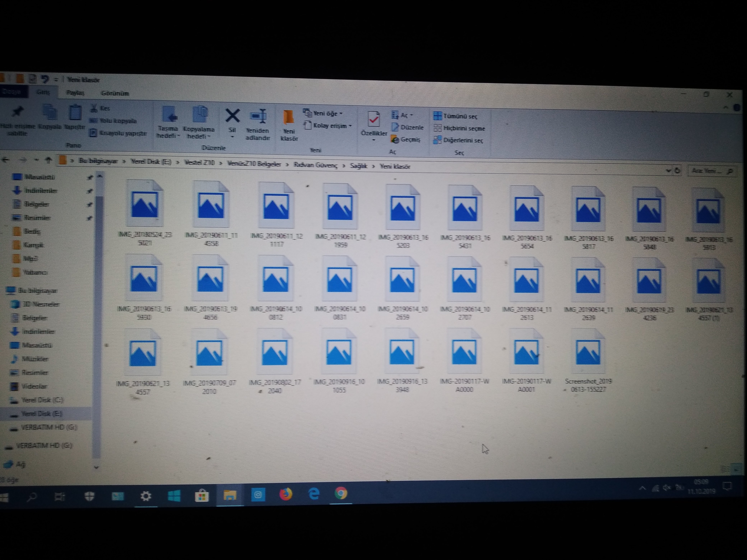Select the Screenshot_2019 0613-155227 file thumbnail
747x560 pixels.
[x=588, y=353]
